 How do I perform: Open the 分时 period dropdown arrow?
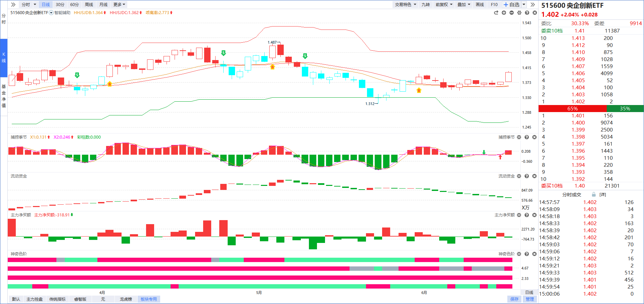click(35, 4)
